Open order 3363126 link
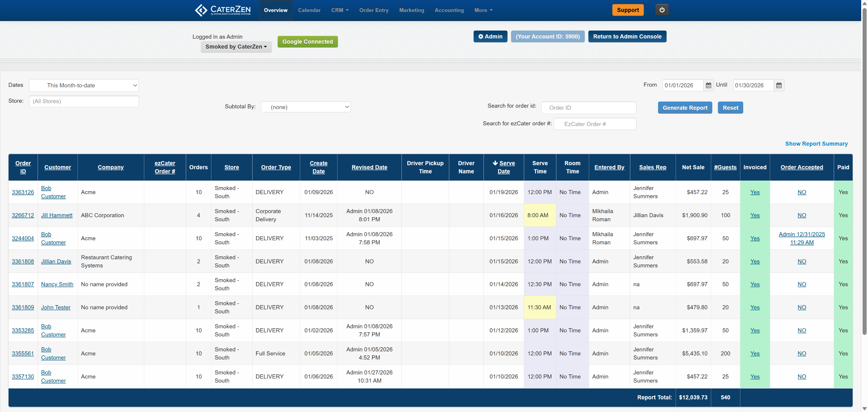Screen dimensions: 868x412 click(23, 192)
